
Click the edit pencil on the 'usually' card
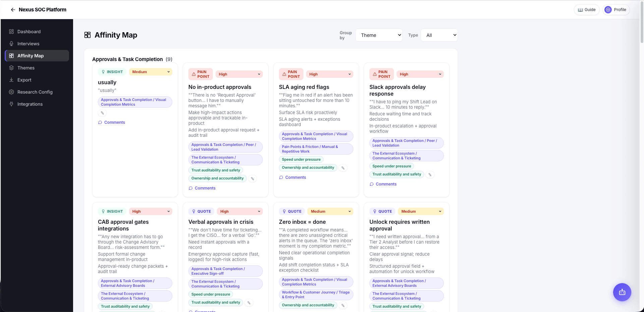pyautogui.click(x=102, y=113)
